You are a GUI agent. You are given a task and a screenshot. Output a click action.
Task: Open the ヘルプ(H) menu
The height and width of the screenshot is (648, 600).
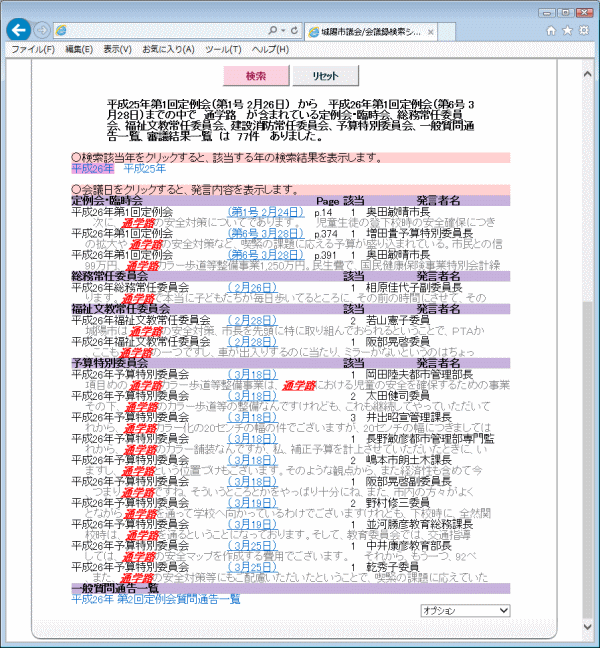click(270, 50)
